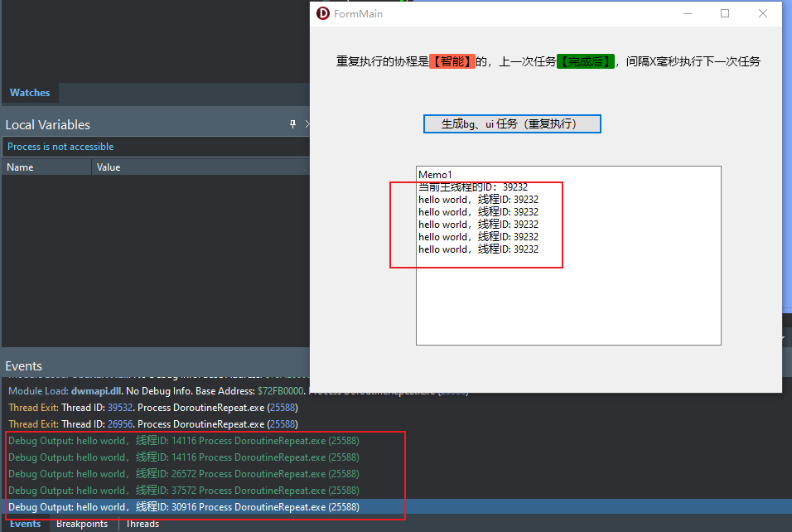Open the Breakpoints tab

82,524
